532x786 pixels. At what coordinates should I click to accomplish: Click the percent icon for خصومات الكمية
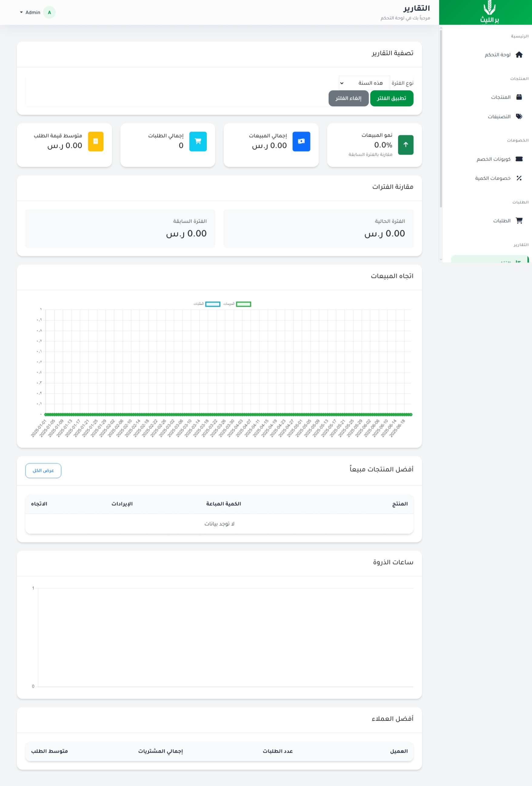519,178
